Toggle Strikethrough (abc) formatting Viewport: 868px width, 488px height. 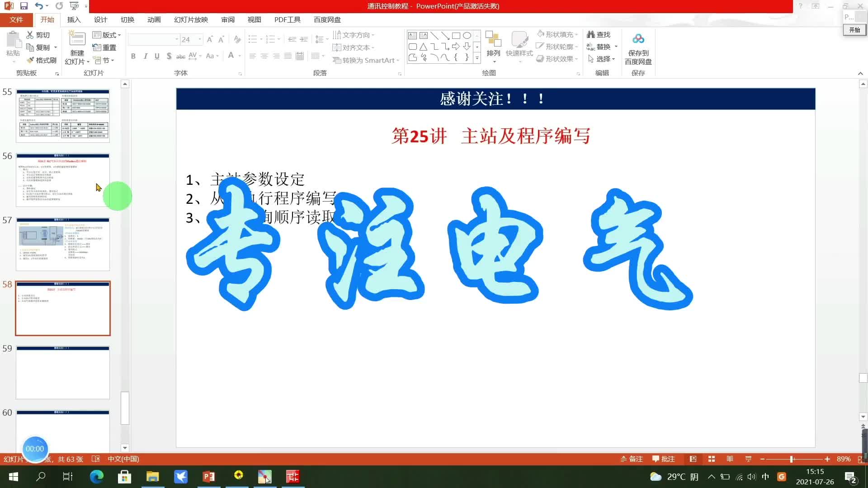[180, 56]
